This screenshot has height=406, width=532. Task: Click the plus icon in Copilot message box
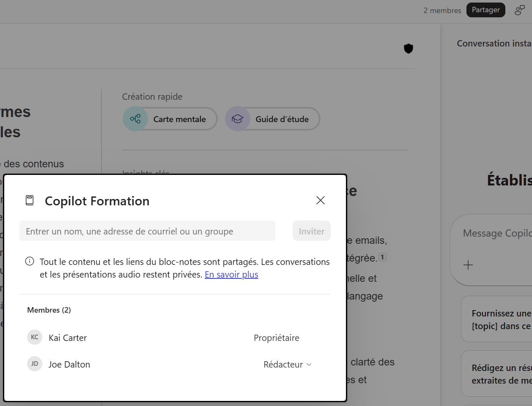[x=468, y=265]
